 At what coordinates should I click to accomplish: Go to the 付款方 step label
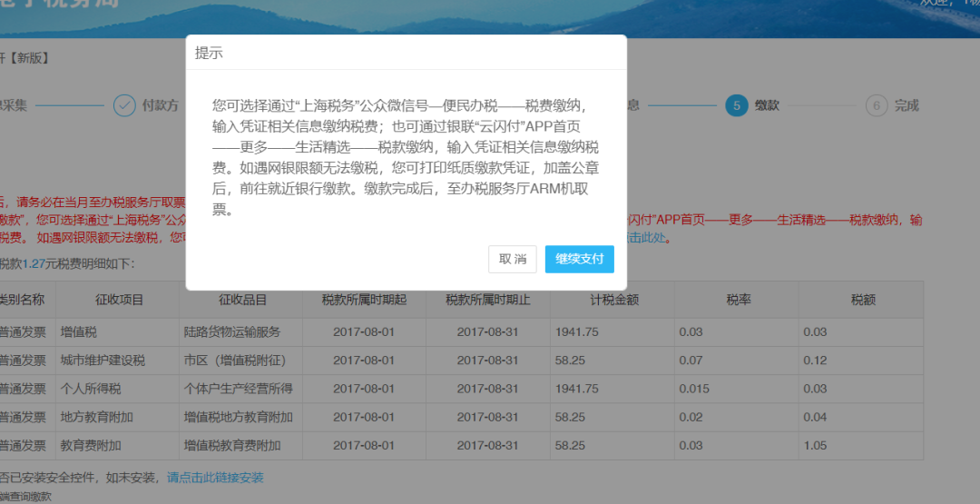tap(161, 105)
